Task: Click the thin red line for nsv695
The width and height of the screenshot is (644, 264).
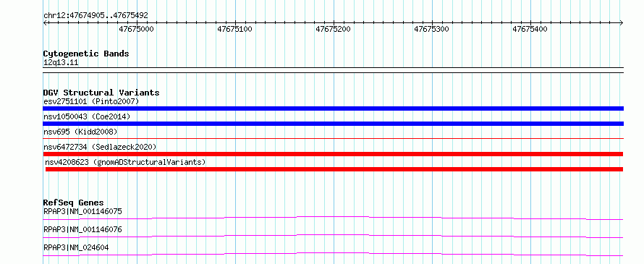Action: click(333, 139)
